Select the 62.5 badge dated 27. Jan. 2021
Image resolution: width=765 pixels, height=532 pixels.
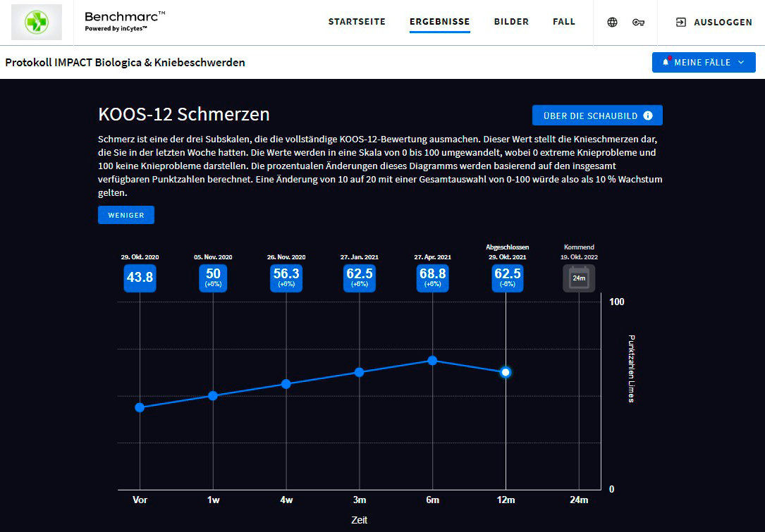click(x=360, y=278)
